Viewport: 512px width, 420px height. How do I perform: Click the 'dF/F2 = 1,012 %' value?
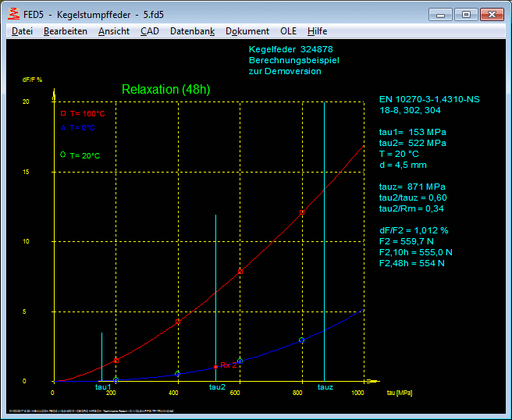pos(414,230)
